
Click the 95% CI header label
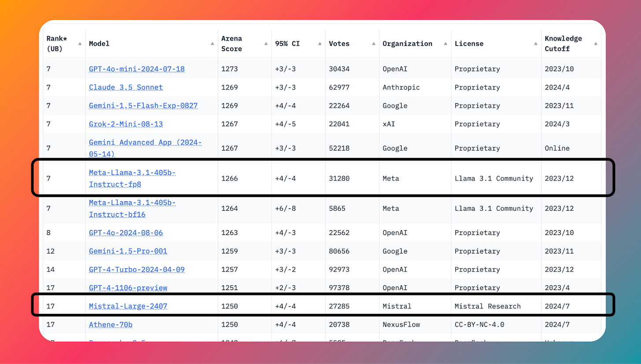point(287,44)
